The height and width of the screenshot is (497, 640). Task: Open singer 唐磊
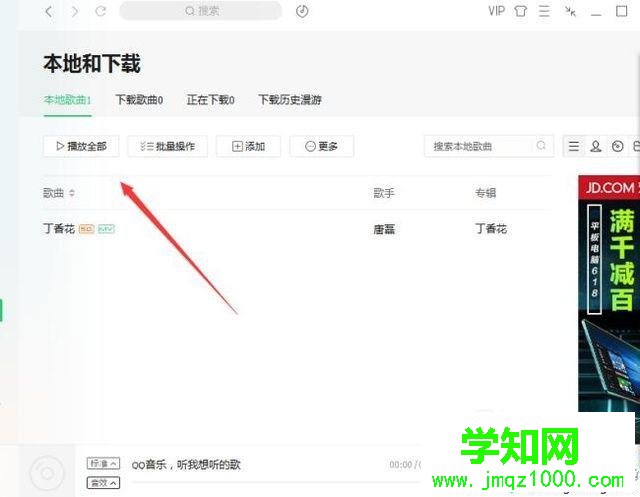pyautogui.click(x=384, y=230)
